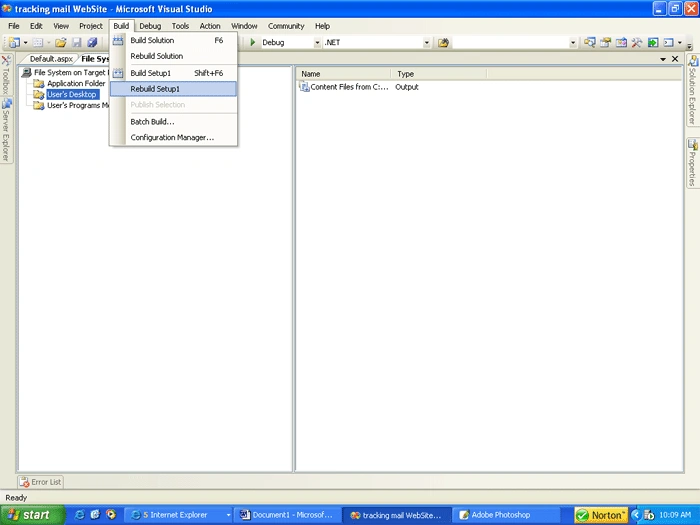700x525 pixels.
Task: Open the View menu
Action: click(61, 26)
